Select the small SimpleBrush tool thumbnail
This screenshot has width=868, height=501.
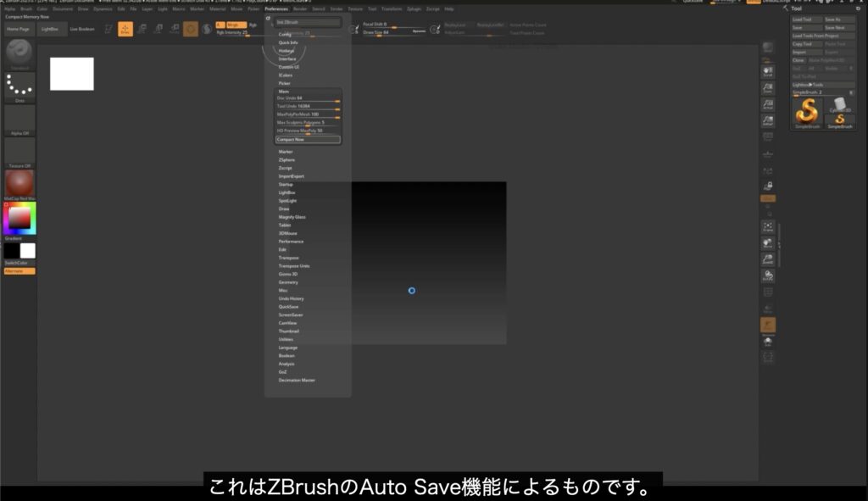coord(840,121)
